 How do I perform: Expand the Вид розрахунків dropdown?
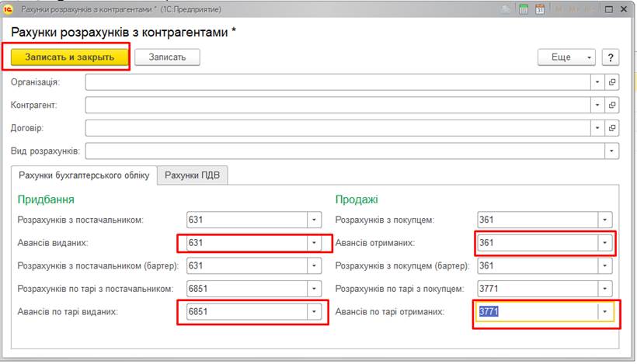(x=612, y=151)
